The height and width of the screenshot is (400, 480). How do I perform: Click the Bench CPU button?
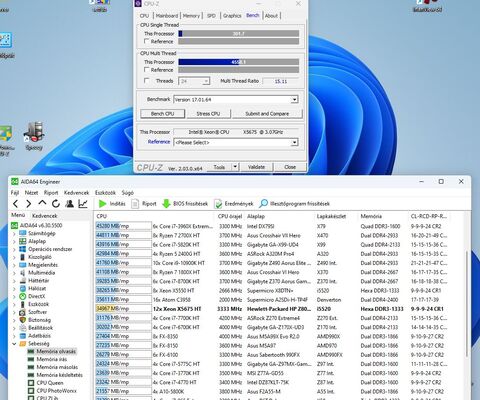click(x=162, y=114)
